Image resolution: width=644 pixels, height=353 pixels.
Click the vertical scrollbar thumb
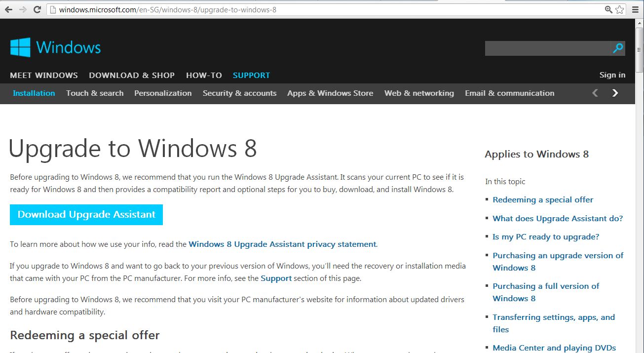point(640,50)
